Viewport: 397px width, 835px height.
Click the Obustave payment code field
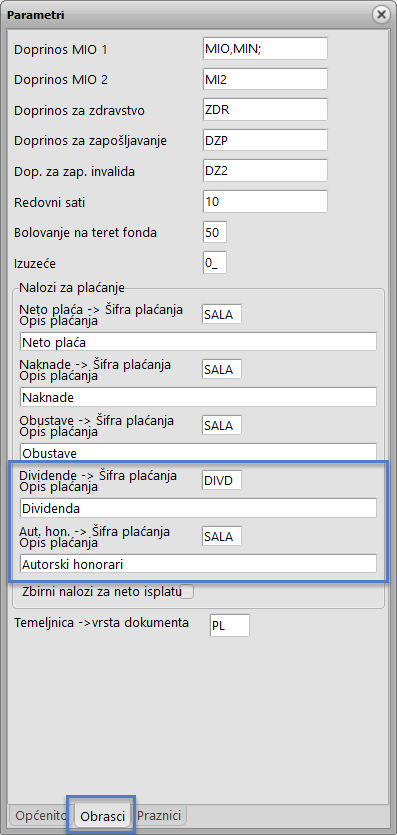point(221,425)
